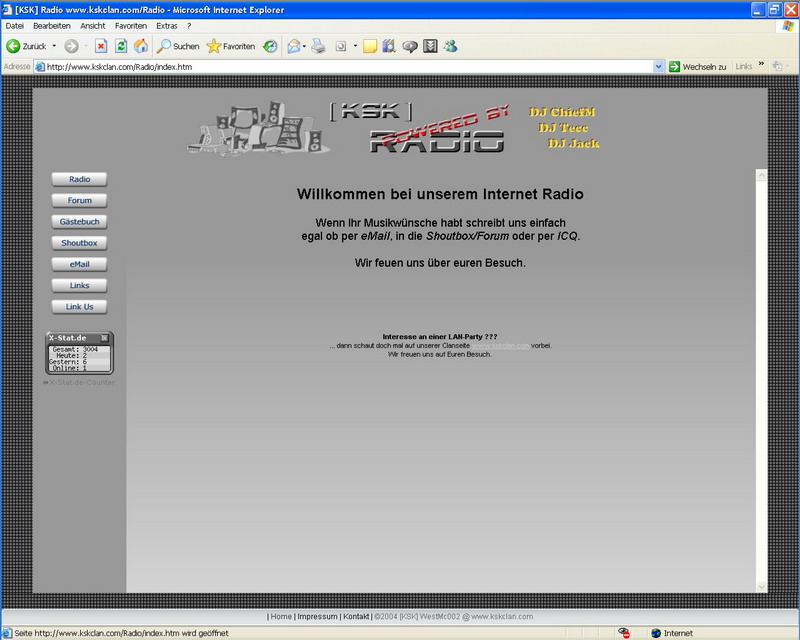Viewport: 800px width, 640px height.
Task: Open the Suchen search tool
Action: coord(178,46)
